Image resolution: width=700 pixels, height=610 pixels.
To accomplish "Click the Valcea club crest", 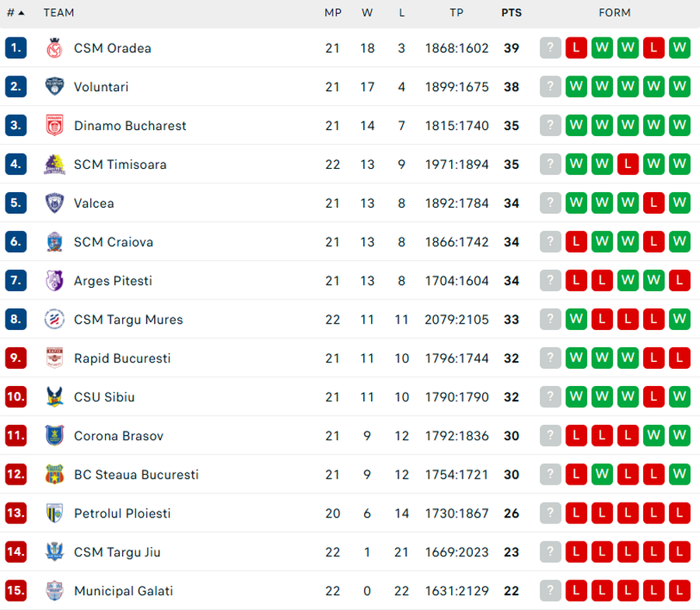I will [54, 204].
